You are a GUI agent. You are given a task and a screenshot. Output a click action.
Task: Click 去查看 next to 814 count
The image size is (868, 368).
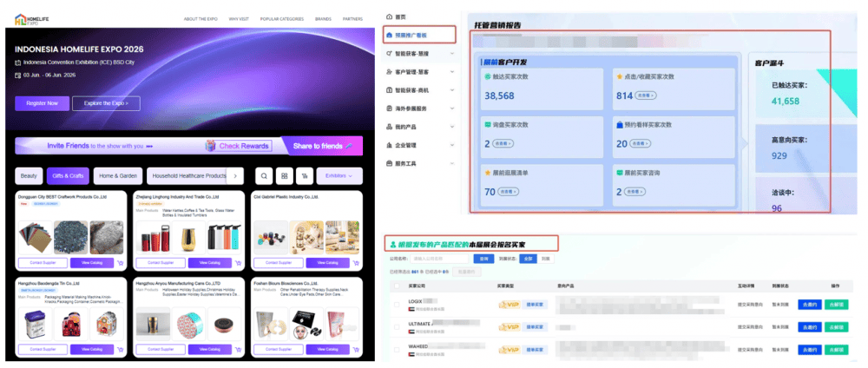pos(646,95)
